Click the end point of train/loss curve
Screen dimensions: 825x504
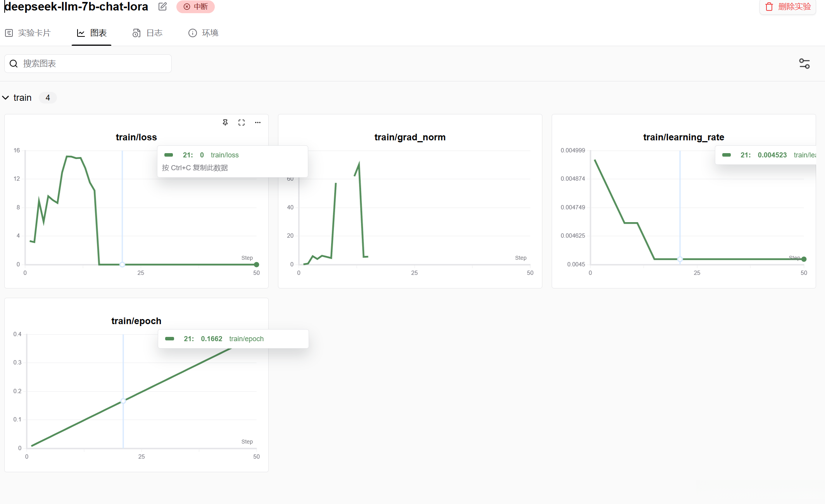click(x=256, y=264)
